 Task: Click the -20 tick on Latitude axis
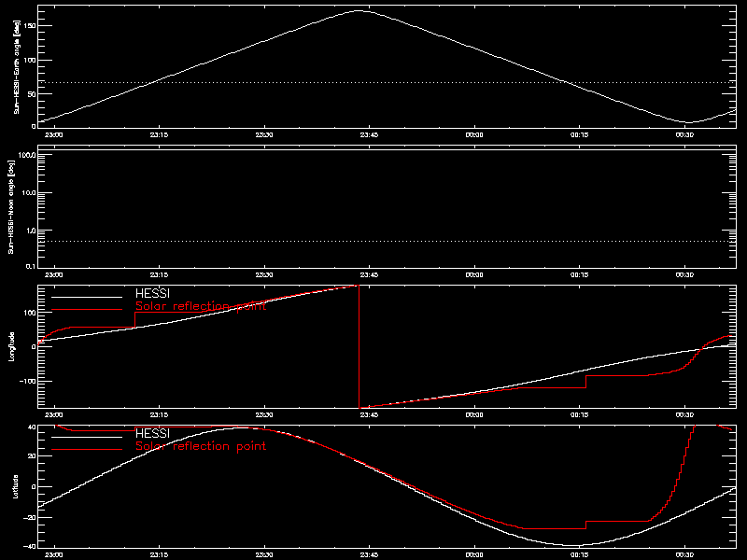click(x=30, y=517)
